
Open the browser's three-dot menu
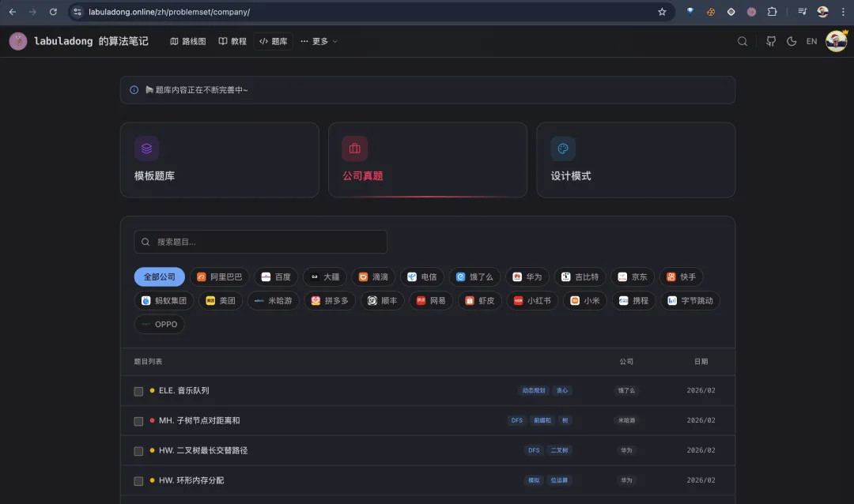(841, 11)
